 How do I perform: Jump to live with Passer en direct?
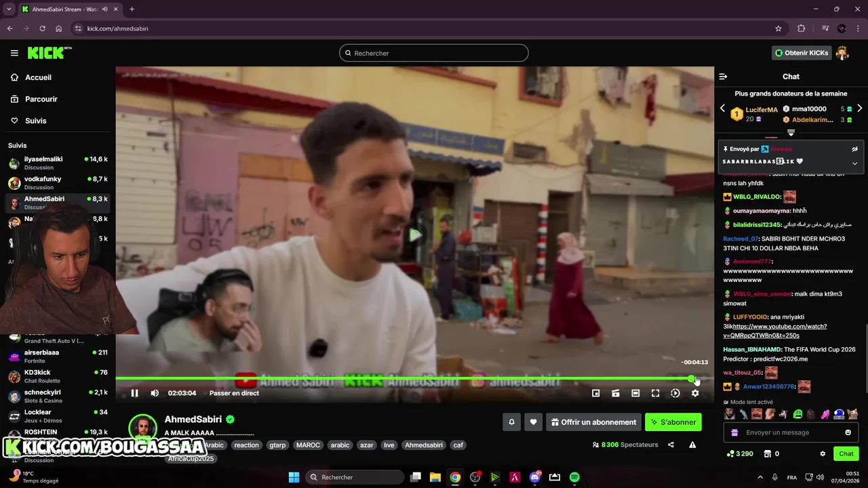click(234, 393)
